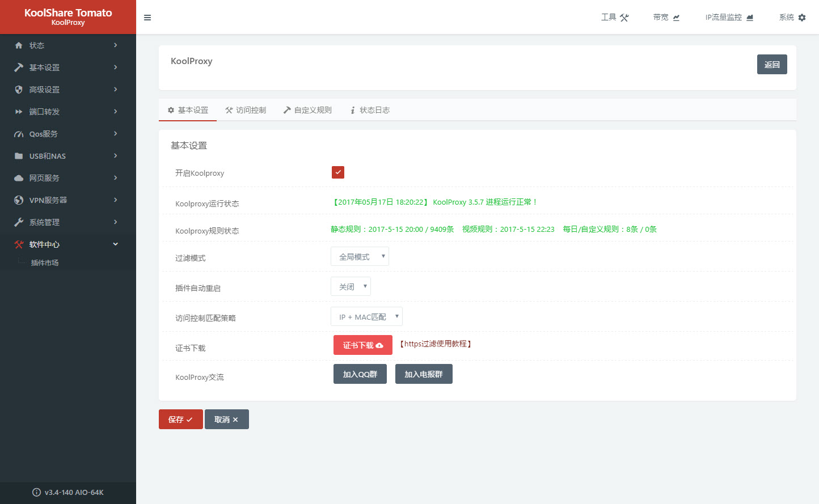Switch to the 访问控制 tab
819x504 pixels.
point(246,110)
